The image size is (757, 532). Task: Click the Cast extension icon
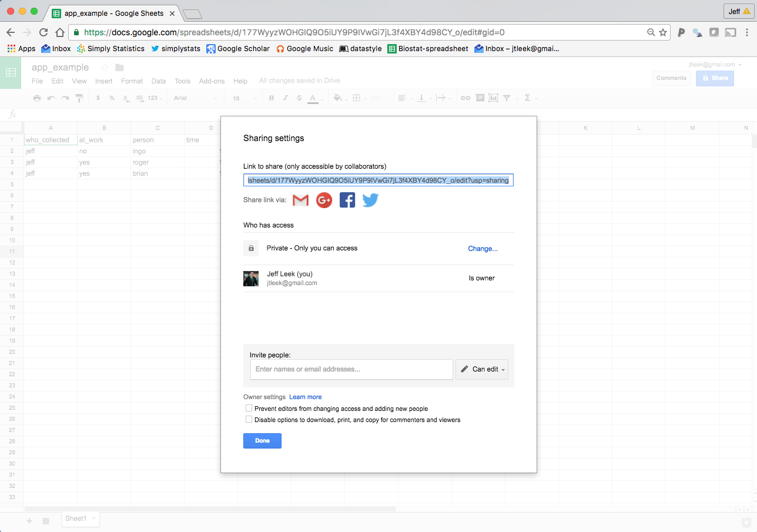tap(731, 32)
